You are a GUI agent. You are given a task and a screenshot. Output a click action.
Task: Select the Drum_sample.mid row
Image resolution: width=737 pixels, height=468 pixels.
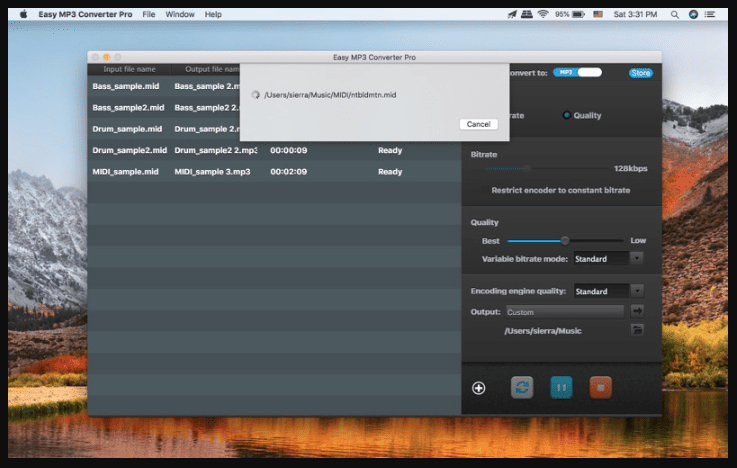tap(274, 129)
